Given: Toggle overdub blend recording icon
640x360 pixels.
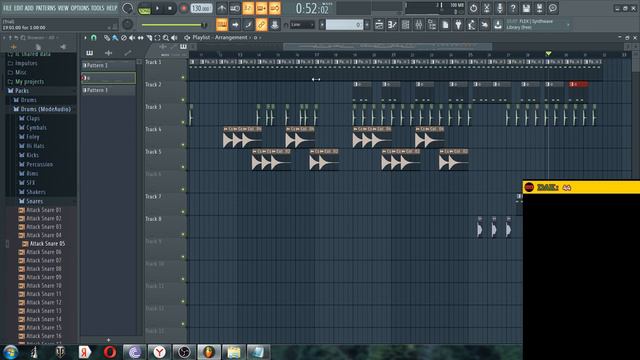Looking at the screenshot, I should [x=261, y=8].
